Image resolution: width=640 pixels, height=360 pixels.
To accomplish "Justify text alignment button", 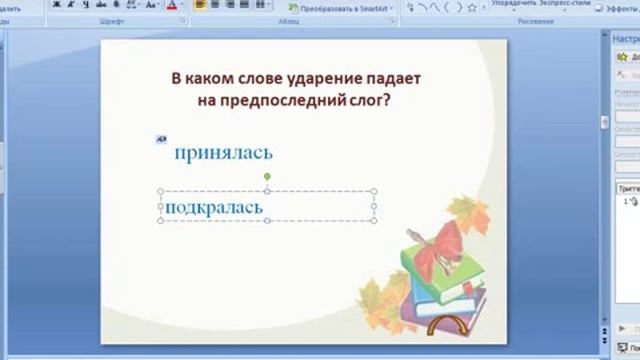I will pos(244,4).
